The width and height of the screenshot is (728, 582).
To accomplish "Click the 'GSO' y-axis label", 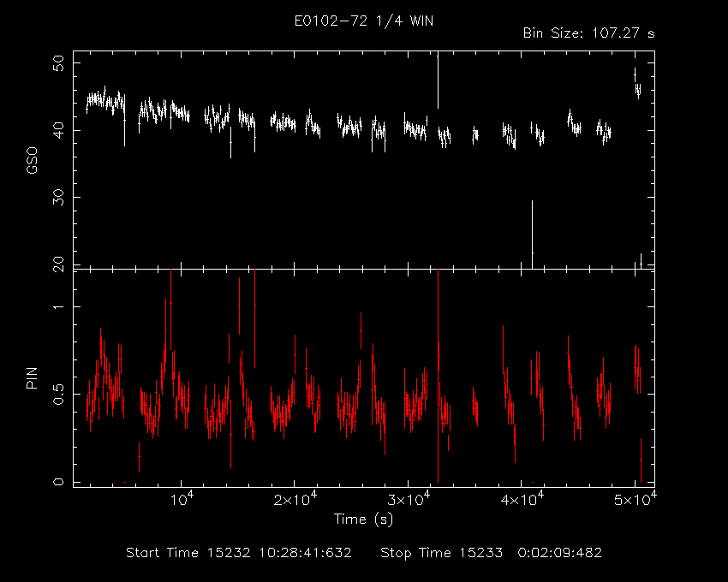I will pyautogui.click(x=32, y=160).
